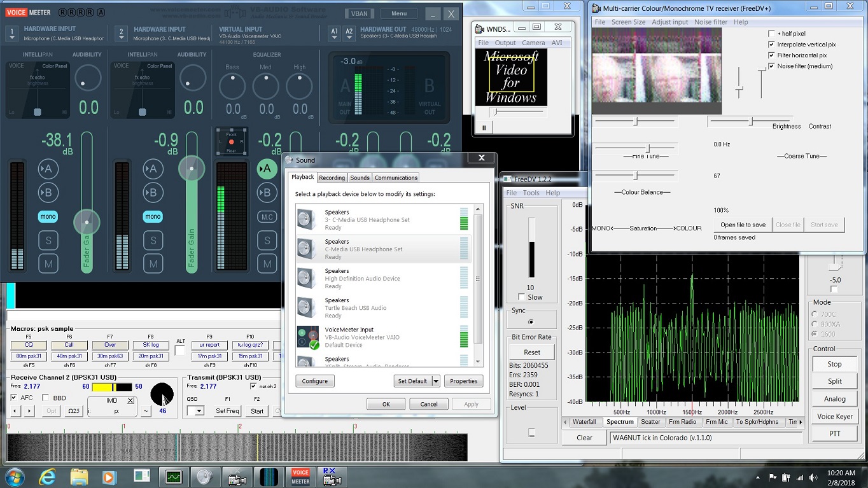Click the volume icon in system tray
The height and width of the screenshot is (488, 868).
813,477
